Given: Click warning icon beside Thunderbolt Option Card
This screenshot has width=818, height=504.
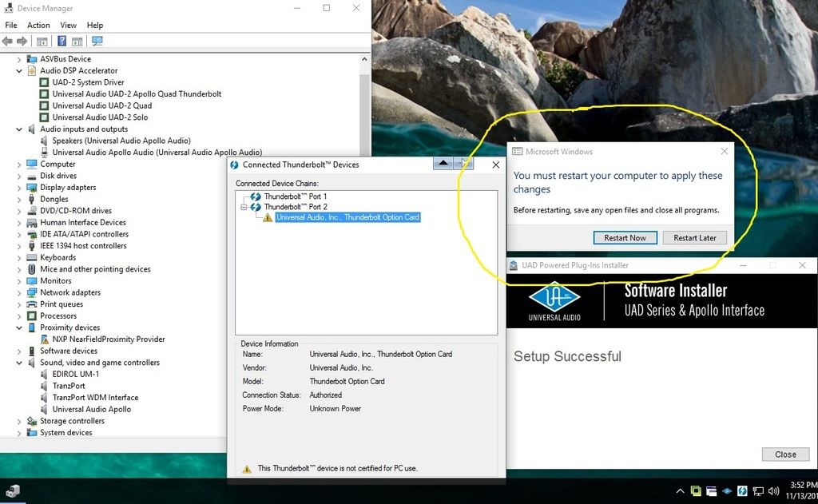Looking at the screenshot, I should tap(268, 217).
